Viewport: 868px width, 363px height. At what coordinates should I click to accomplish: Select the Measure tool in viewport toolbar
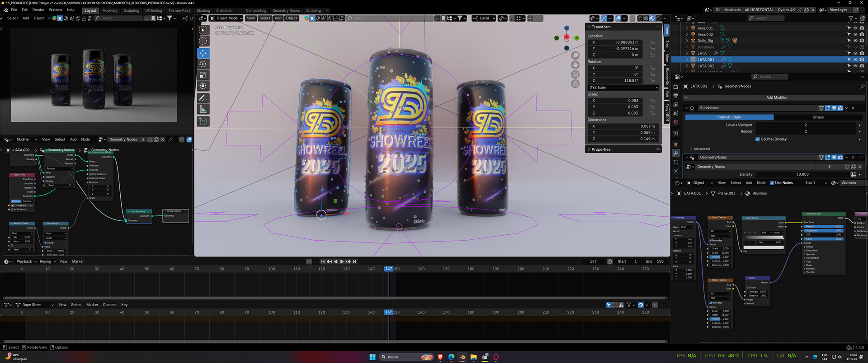[203, 109]
